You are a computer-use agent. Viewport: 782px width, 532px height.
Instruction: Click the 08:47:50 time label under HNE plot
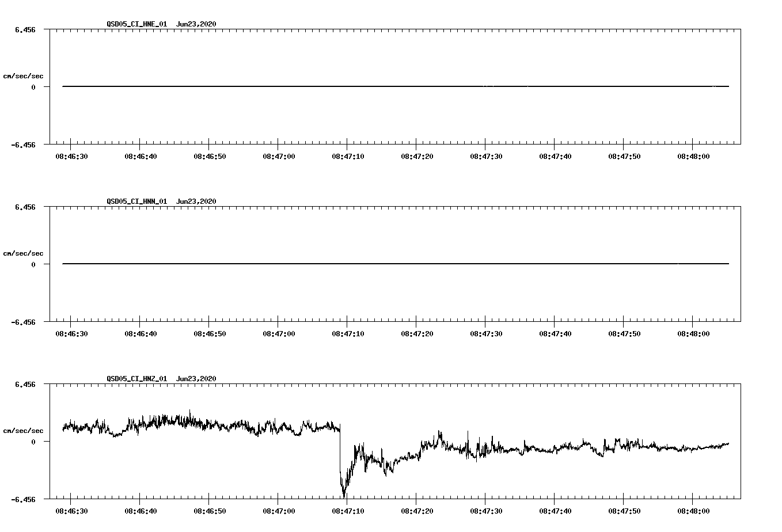tap(624, 157)
